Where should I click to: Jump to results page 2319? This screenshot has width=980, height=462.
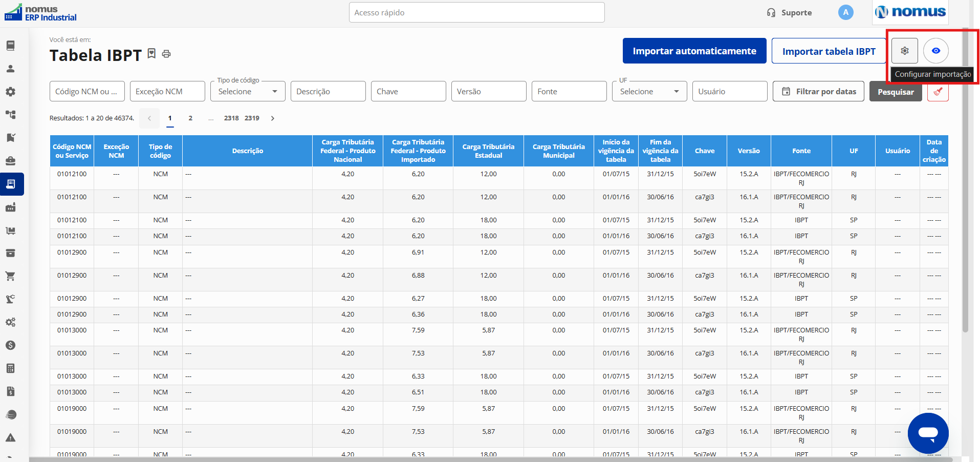point(252,118)
